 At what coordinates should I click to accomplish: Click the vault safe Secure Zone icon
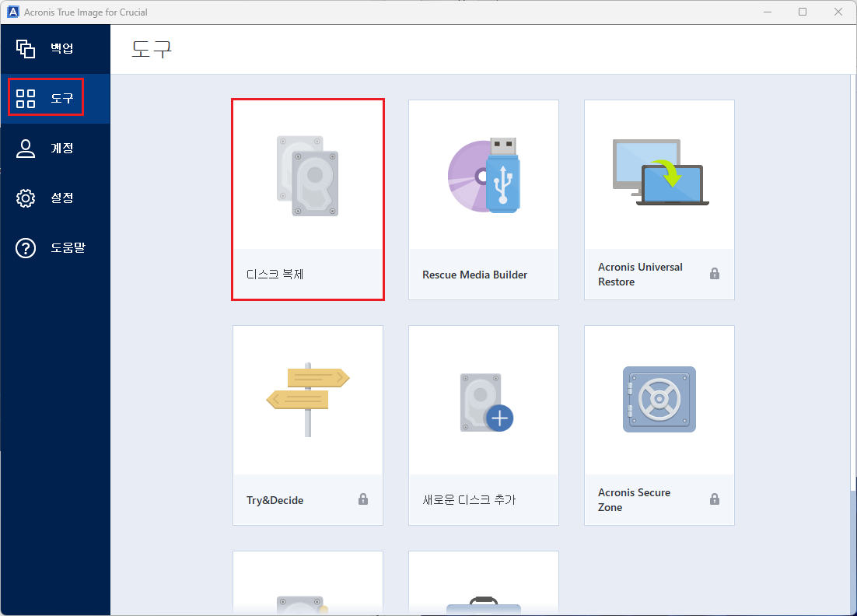659,400
